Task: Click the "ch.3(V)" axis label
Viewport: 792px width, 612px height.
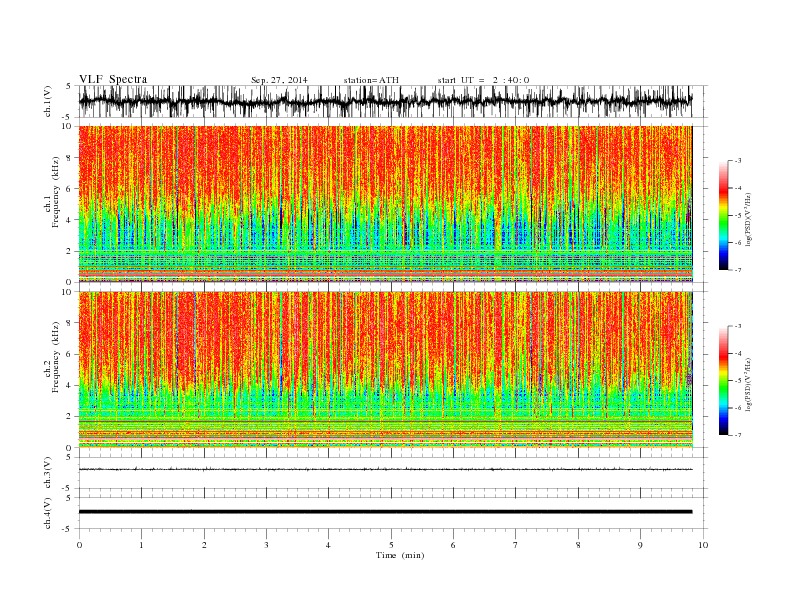Action: point(48,475)
